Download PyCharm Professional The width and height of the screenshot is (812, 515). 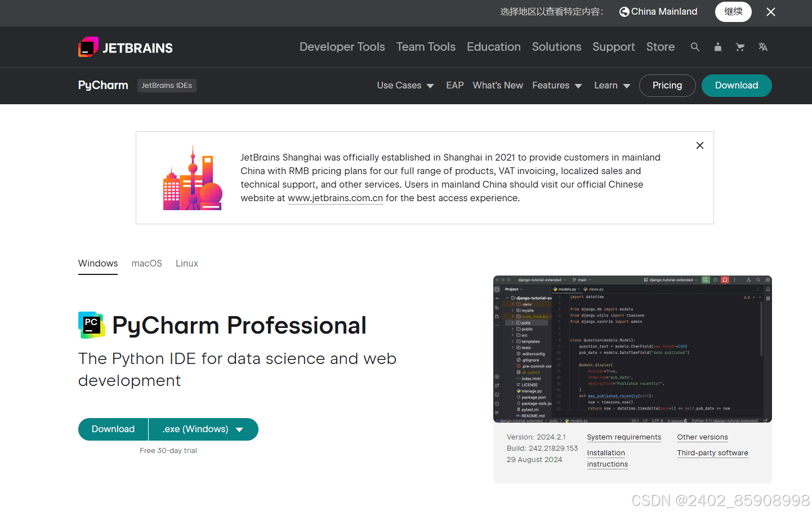pyautogui.click(x=113, y=429)
